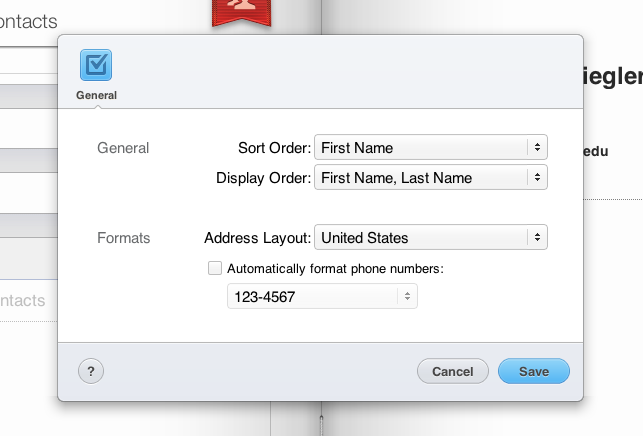Click the contact's email address ending in edu
This screenshot has height=436, width=643.
click(x=597, y=152)
